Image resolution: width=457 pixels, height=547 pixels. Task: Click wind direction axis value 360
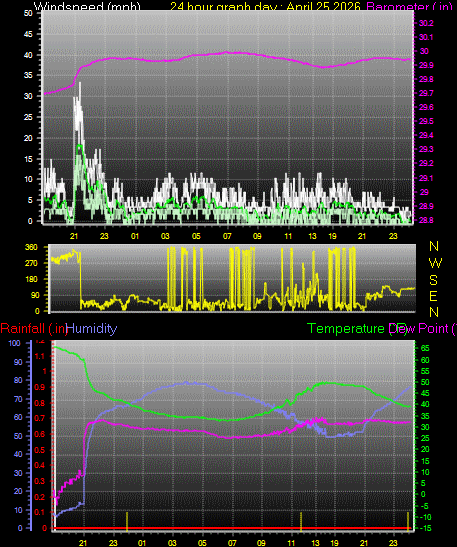[31, 247]
